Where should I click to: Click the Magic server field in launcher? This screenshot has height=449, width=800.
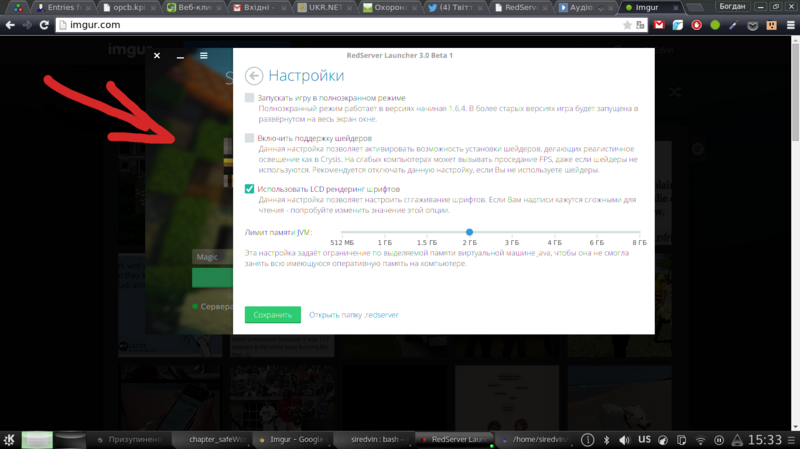click(212, 257)
